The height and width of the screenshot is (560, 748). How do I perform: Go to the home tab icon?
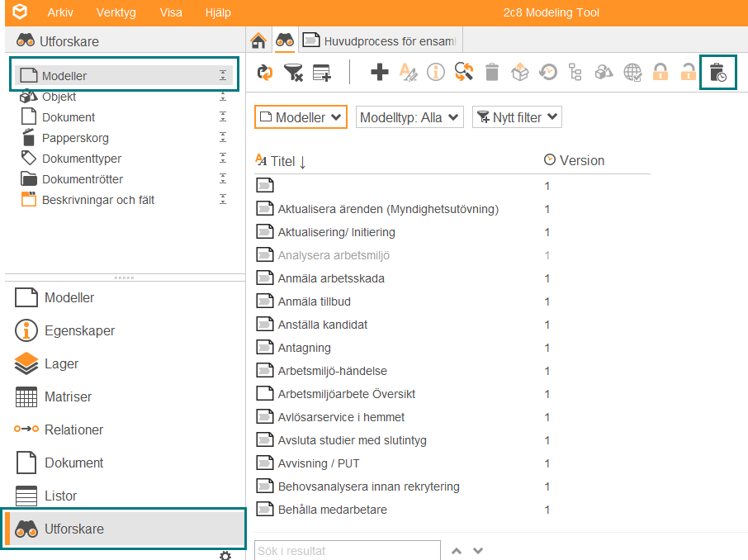[x=258, y=40]
